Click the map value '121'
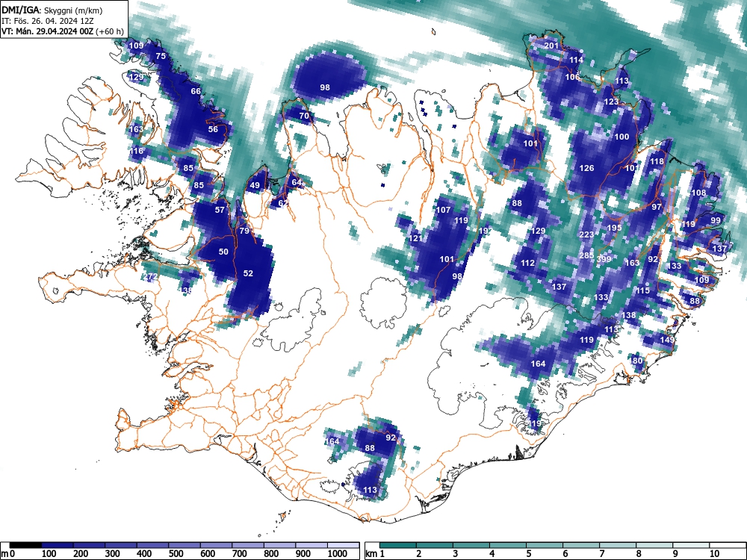 (x=415, y=238)
